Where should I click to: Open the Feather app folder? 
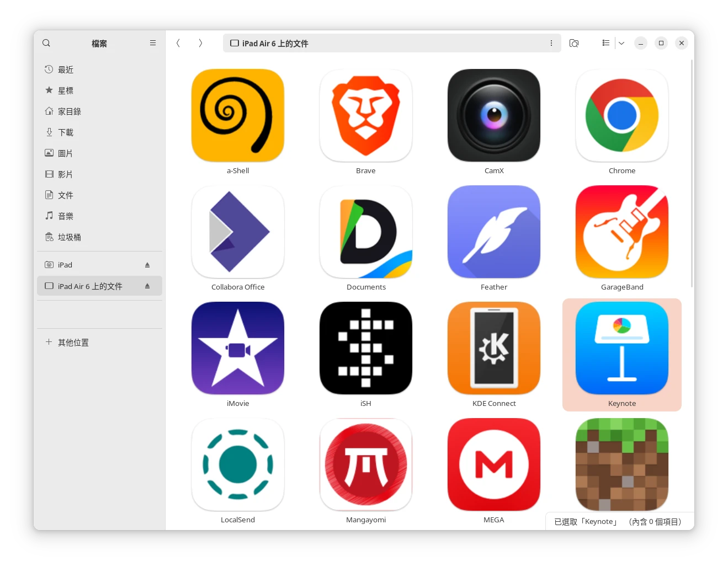pyautogui.click(x=494, y=232)
